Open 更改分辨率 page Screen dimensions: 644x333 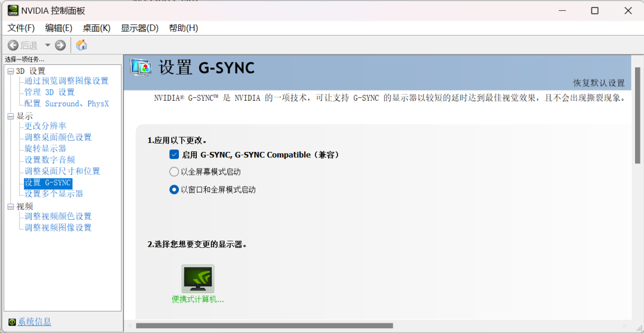(x=45, y=126)
